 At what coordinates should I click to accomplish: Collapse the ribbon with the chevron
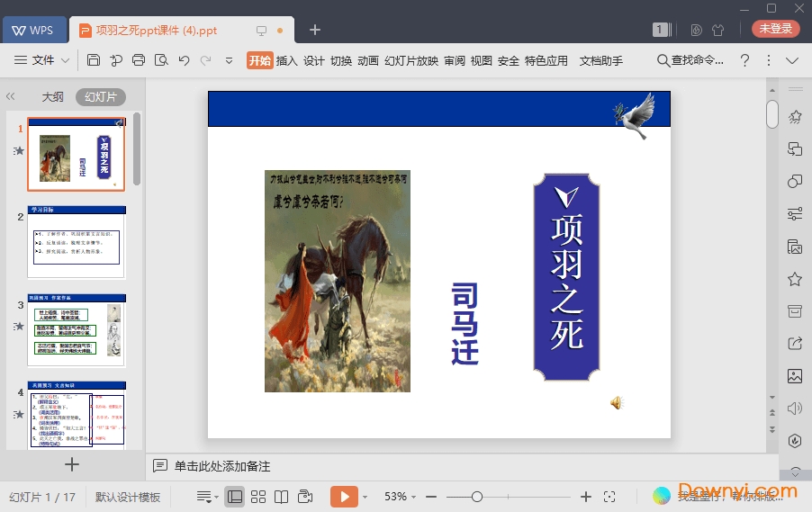tap(792, 60)
